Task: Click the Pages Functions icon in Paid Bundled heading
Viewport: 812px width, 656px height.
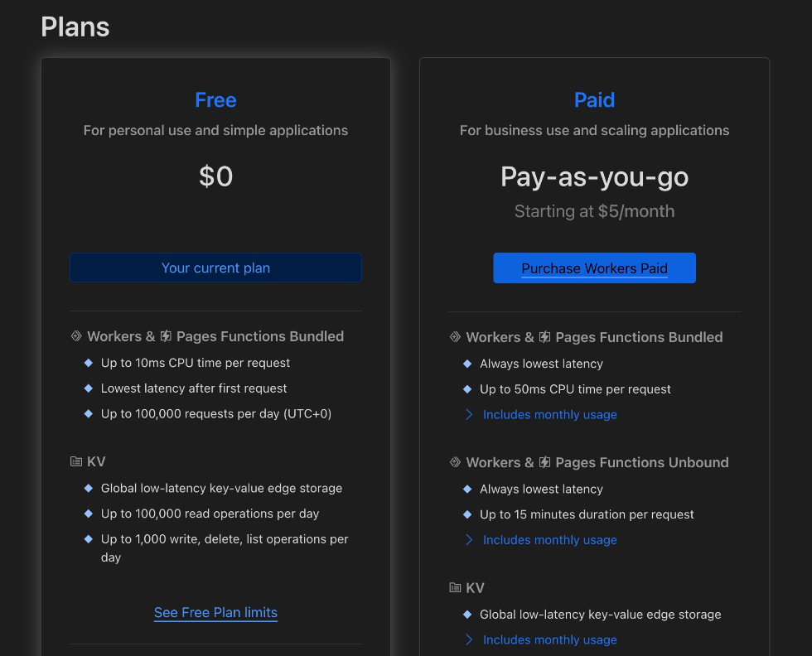Action: point(545,337)
